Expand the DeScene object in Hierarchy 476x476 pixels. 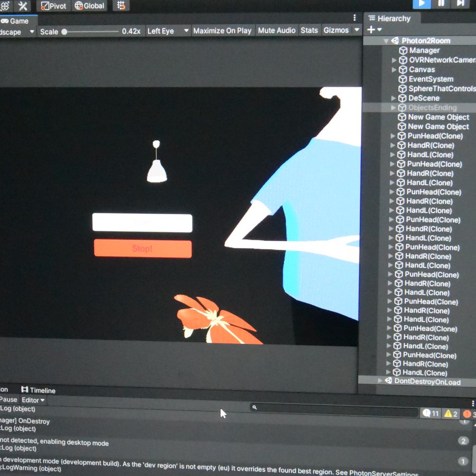[393, 98]
